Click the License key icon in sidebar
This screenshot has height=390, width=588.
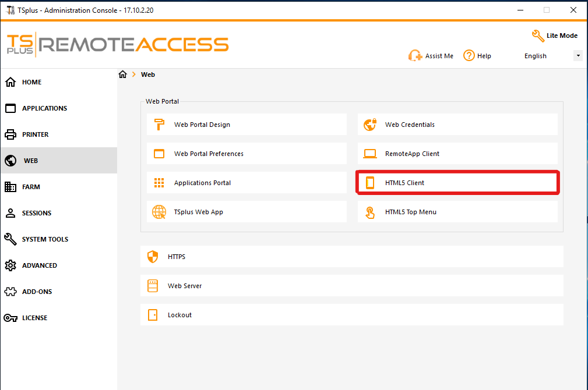(x=10, y=318)
